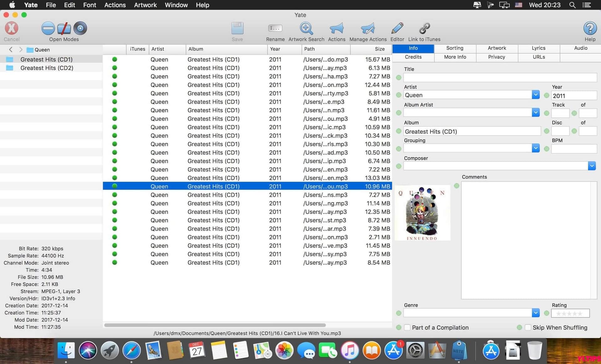This screenshot has width=601, height=364.
Task: Enable Skip When Shuffling
Action: 528,327
